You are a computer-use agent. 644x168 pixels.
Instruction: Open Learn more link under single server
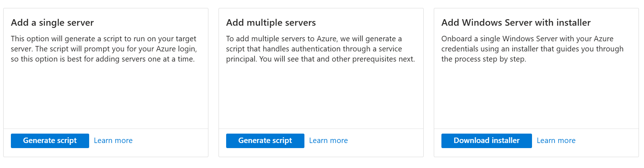click(x=113, y=141)
